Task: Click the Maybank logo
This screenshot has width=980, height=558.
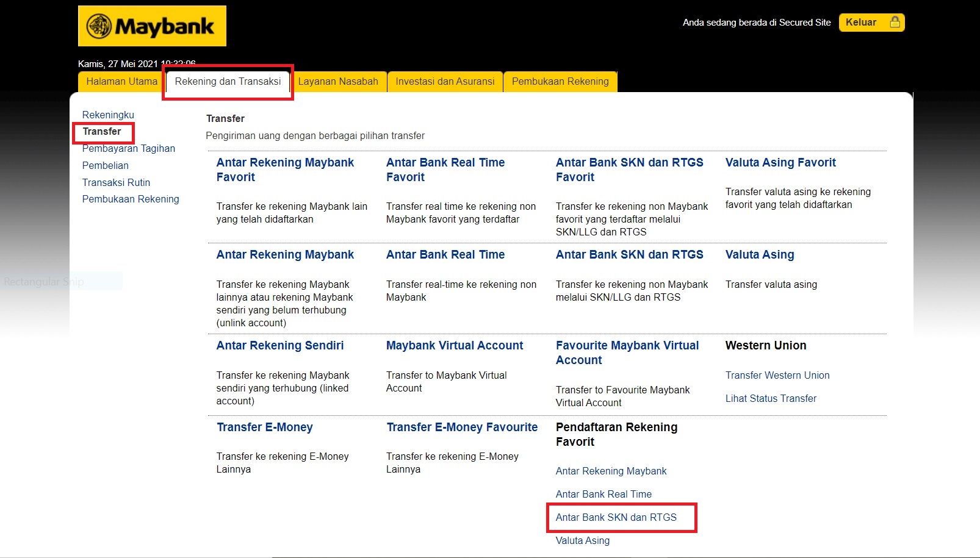Action: tap(152, 26)
